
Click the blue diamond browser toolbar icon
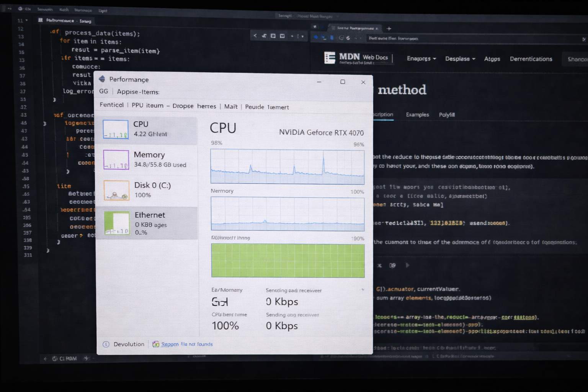click(x=316, y=38)
